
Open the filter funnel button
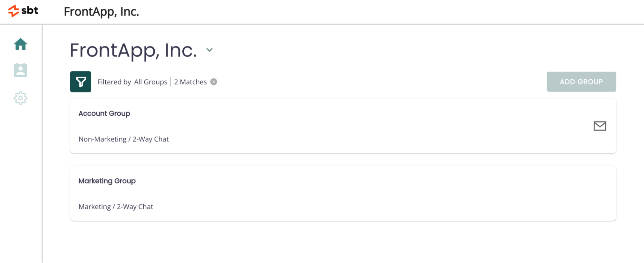[x=81, y=82]
